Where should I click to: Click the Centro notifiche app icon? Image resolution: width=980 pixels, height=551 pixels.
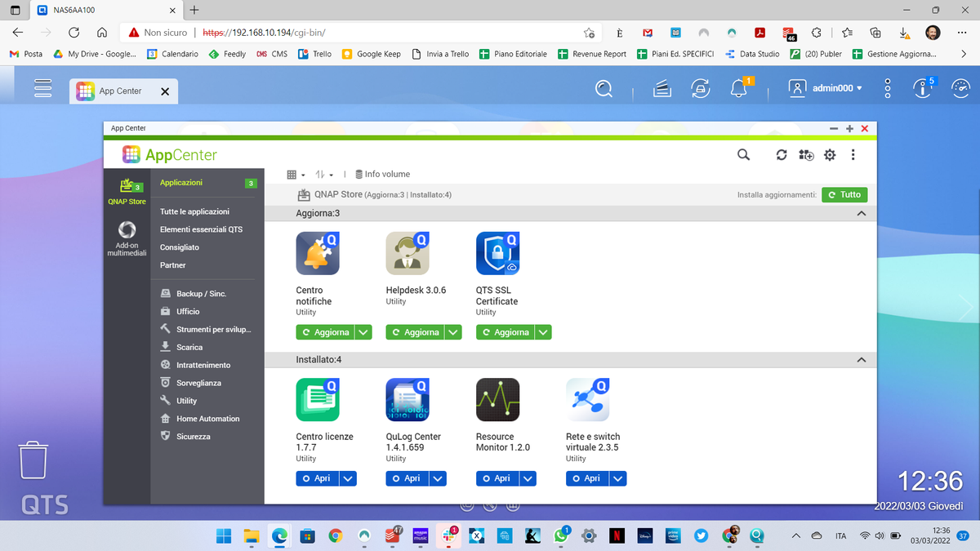coord(318,253)
